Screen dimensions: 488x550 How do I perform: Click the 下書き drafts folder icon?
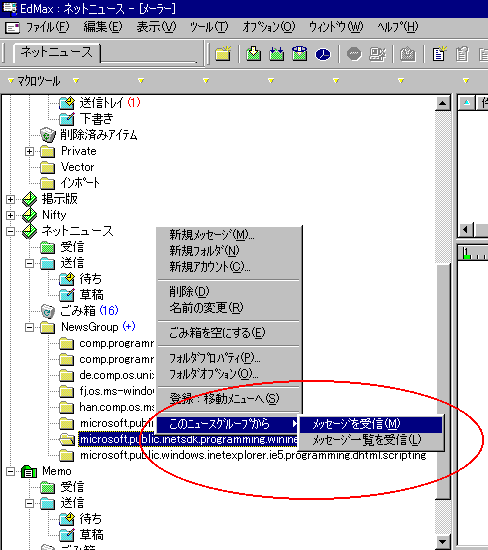(x=67, y=119)
